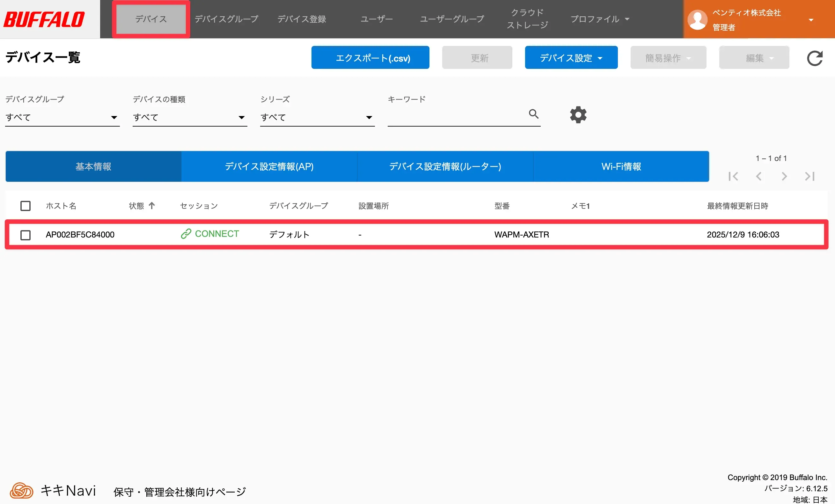The width and height of the screenshot is (835, 504).
Task: Click the BUFFALO logo
Action: tap(44, 19)
